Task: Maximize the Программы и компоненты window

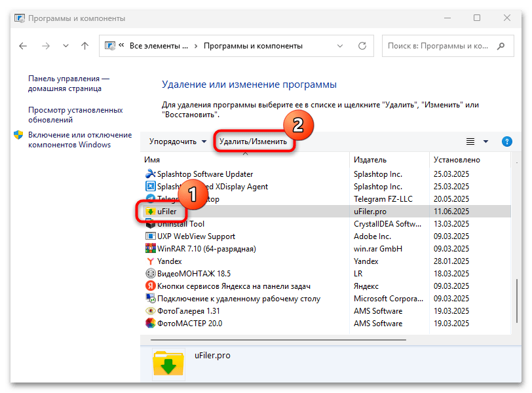Action: (477, 18)
